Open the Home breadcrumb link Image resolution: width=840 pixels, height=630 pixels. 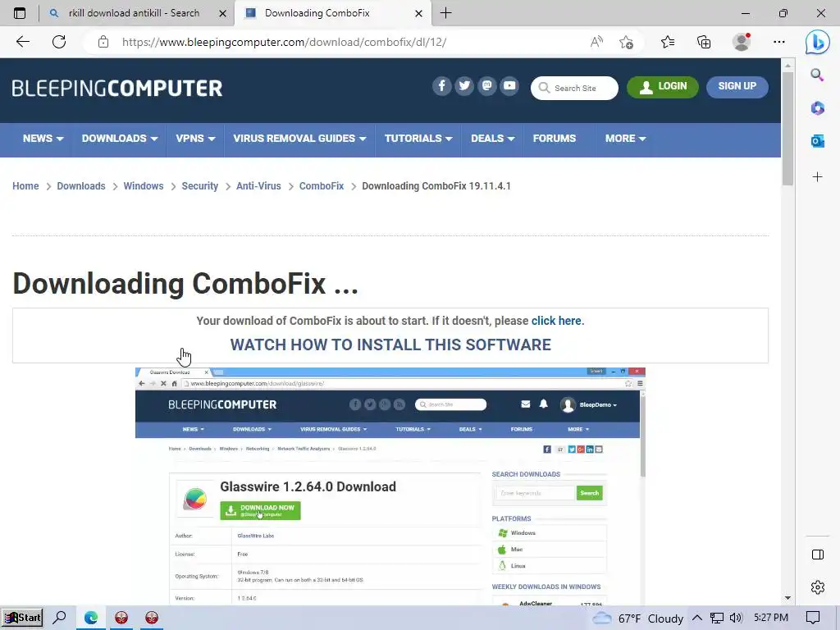(x=25, y=186)
